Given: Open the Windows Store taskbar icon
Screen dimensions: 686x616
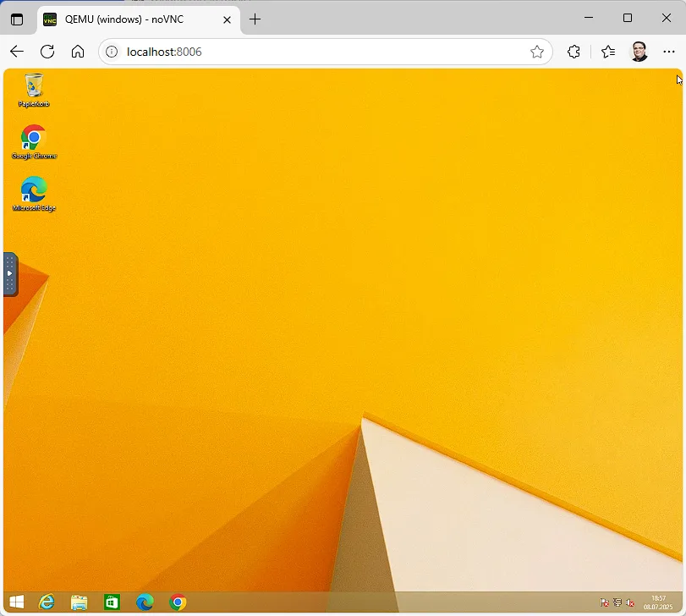Looking at the screenshot, I should 112,602.
